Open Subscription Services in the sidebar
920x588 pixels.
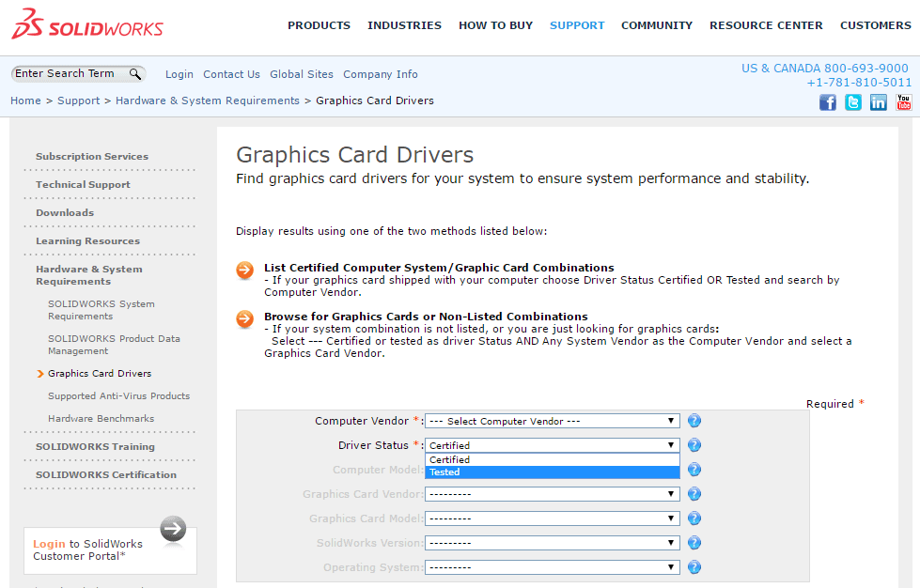pyautogui.click(x=92, y=157)
